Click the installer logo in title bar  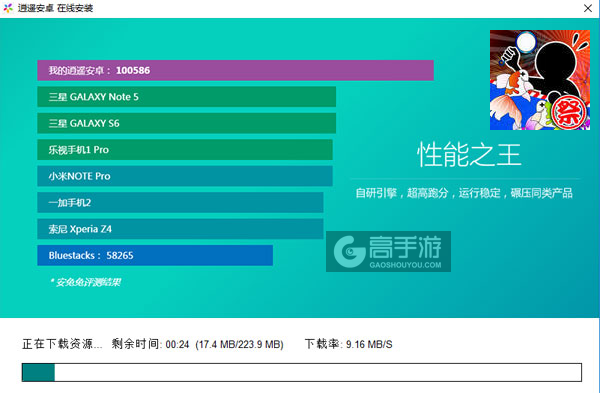pyautogui.click(x=8, y=8)
